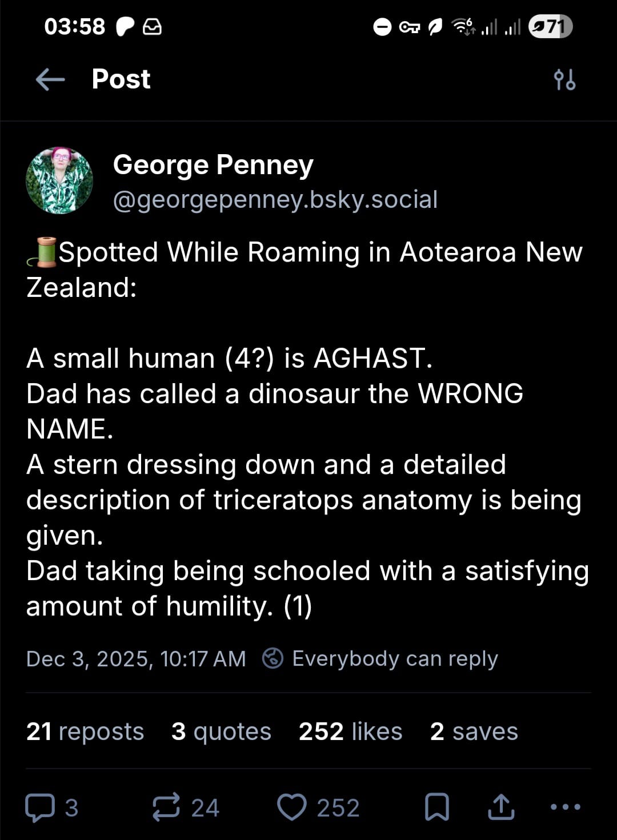The image size is (617, 840).
Task: View the 3 quotes list
Action: [x=221, y=732]
